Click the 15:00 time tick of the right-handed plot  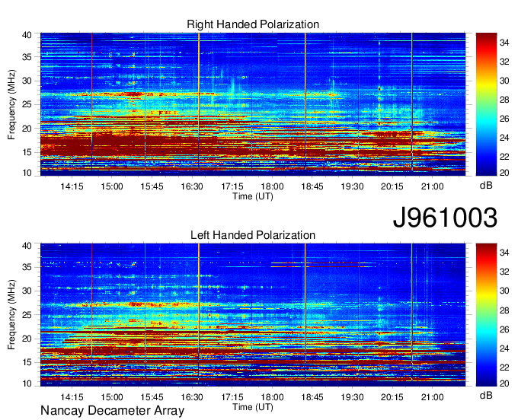coord(112,186)
